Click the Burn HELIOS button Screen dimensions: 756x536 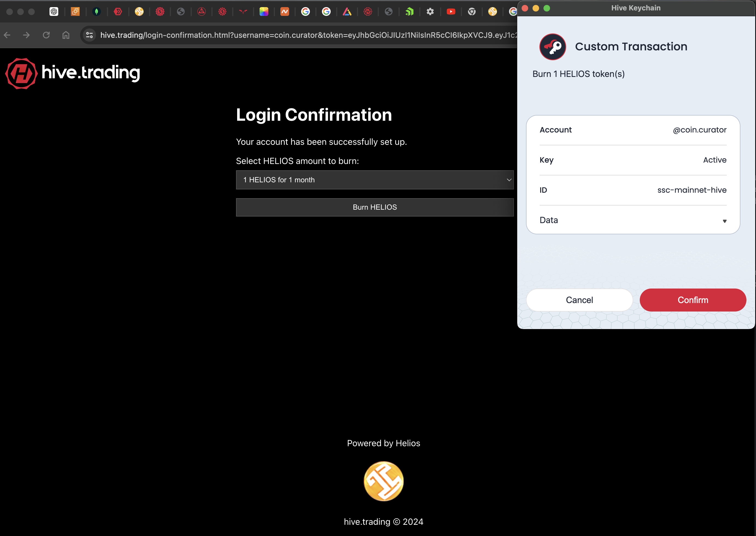374,207
